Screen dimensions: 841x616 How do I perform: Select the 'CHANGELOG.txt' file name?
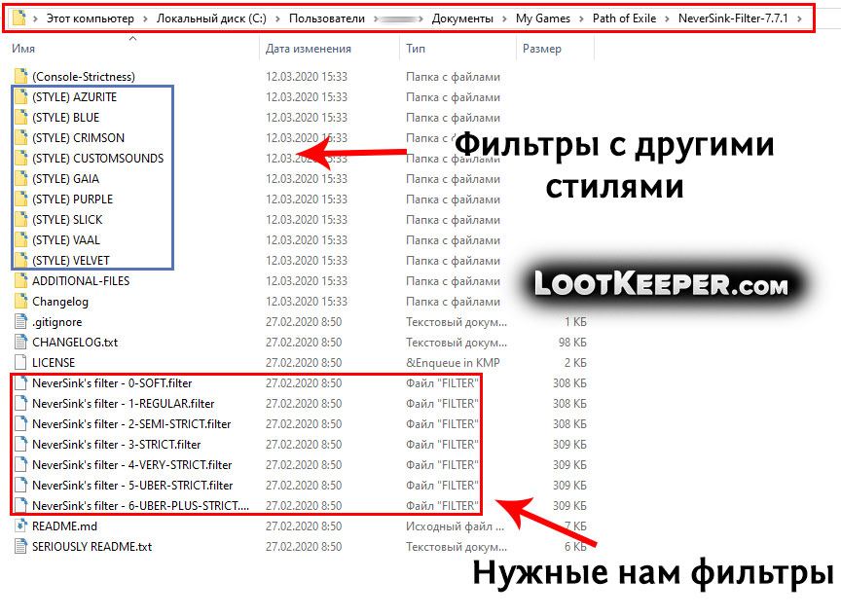[75, 342]
